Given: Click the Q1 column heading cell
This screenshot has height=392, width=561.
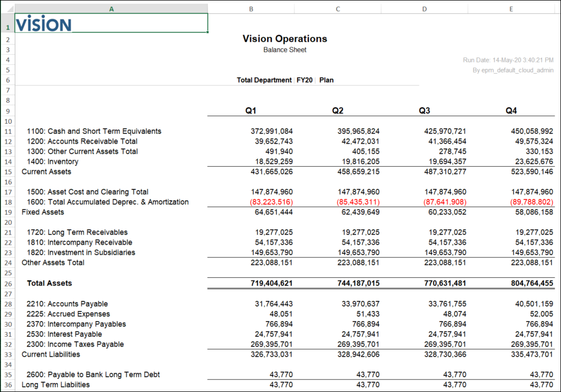Looking at the screenshot, I should (251, 110).
